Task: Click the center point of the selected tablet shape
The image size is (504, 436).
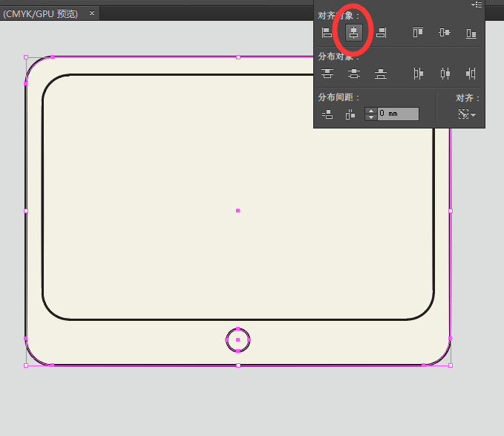Action: [x=238, y=211]
